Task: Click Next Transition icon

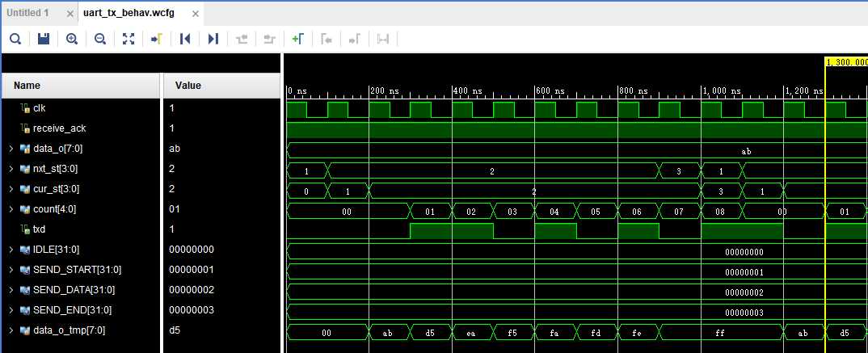Action: 270,39
